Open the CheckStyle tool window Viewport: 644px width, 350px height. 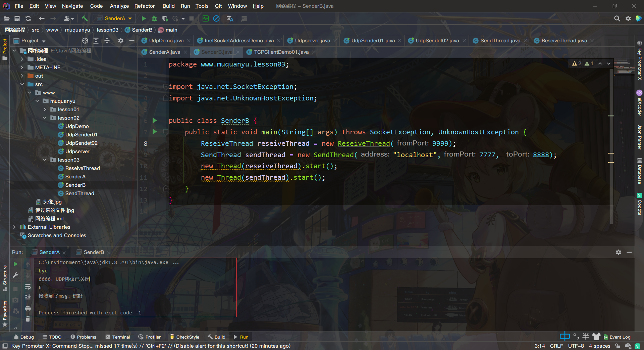184,337
